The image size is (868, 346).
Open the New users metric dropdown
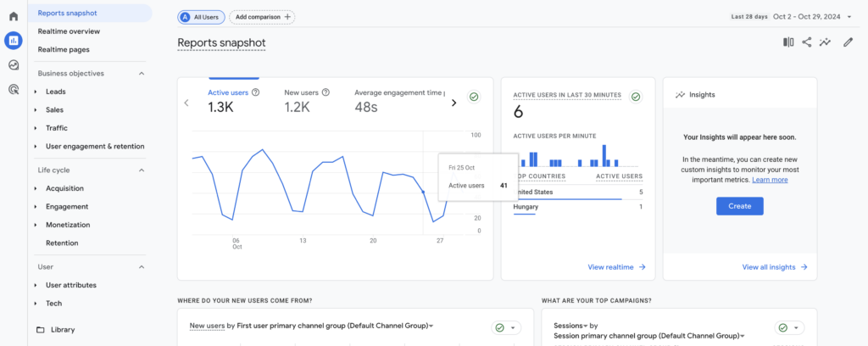207,326
